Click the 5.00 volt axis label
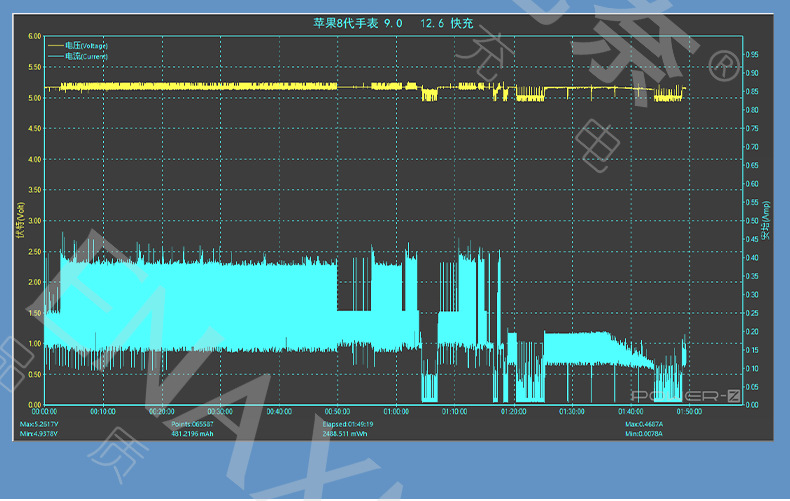The height and width of the screenshot is (501, 790). coord(35,98)
